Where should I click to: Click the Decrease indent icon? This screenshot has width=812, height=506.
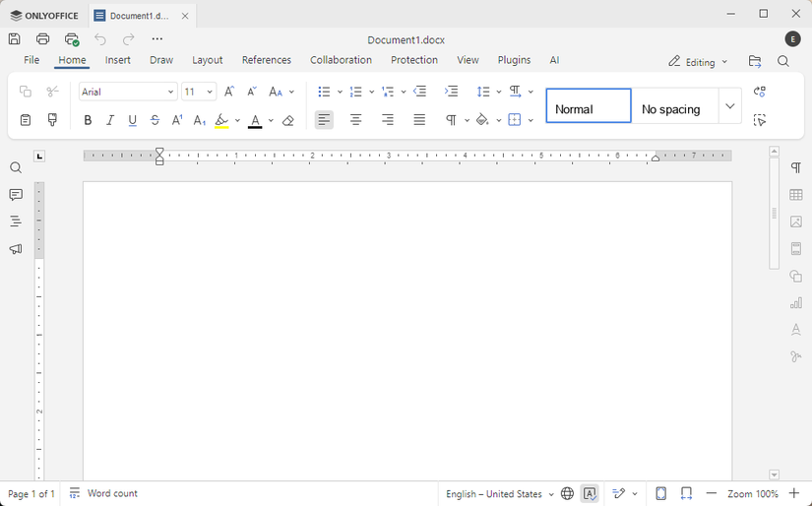click(420, 92)
